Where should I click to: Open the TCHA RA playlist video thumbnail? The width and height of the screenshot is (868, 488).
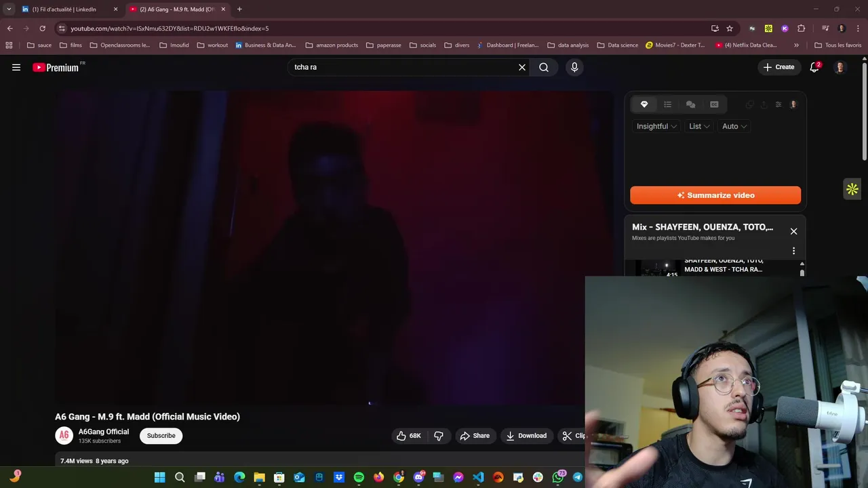click(x=656, y=268)
